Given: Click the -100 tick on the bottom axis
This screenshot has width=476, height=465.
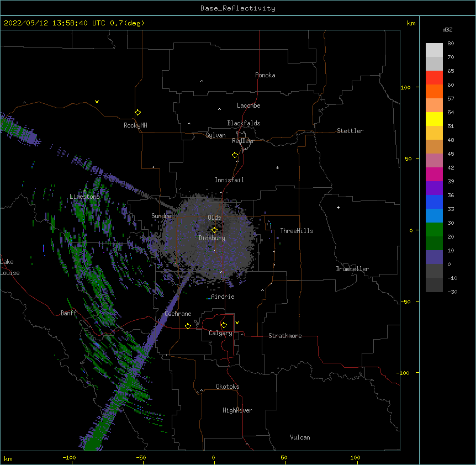Looking at the screenshot, I should coord(69,458).
